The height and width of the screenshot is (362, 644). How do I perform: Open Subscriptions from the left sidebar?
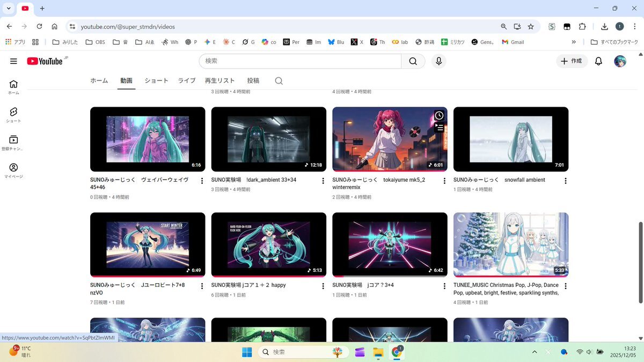point(13,142)
